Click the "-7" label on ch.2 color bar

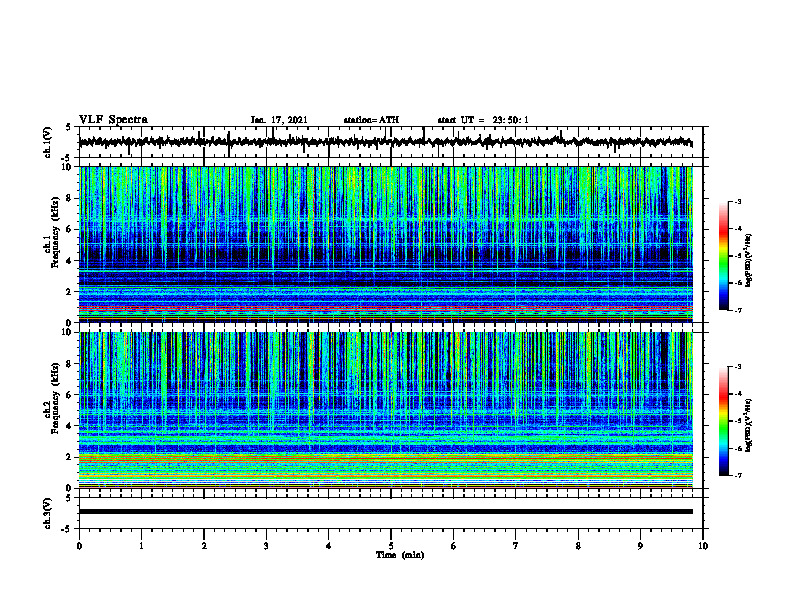pyautogui.click(x=738, y=475)
